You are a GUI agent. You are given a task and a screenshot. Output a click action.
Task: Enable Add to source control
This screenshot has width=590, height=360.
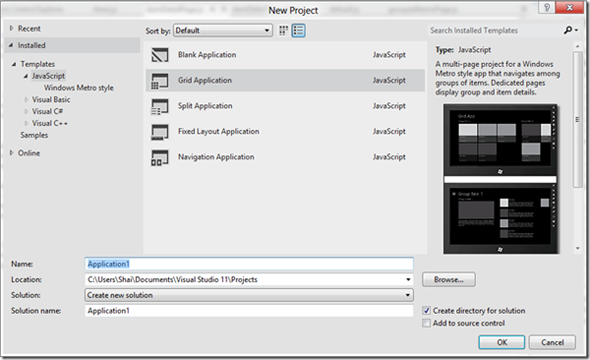pos(426,323)
